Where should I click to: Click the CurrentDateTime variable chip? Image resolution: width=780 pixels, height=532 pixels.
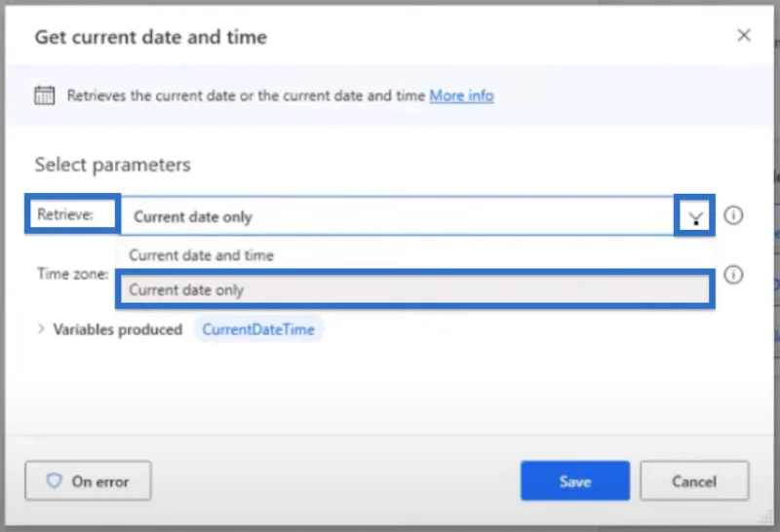[258, 329]
